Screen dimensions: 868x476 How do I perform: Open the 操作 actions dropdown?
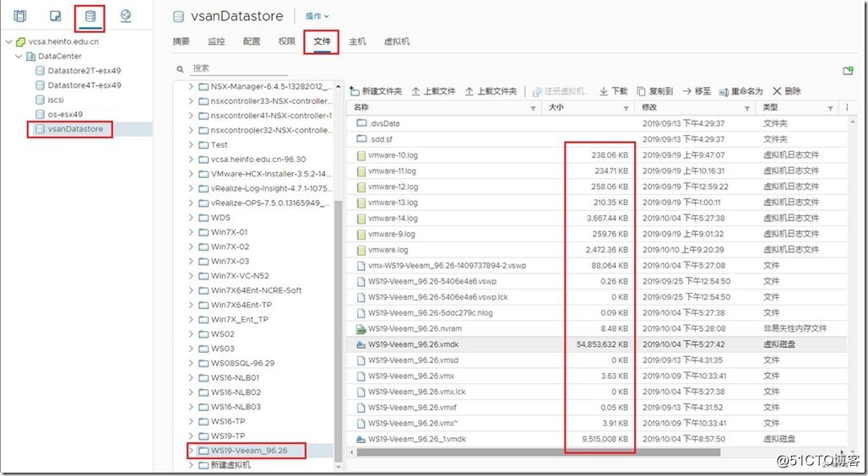coord(317,16)
